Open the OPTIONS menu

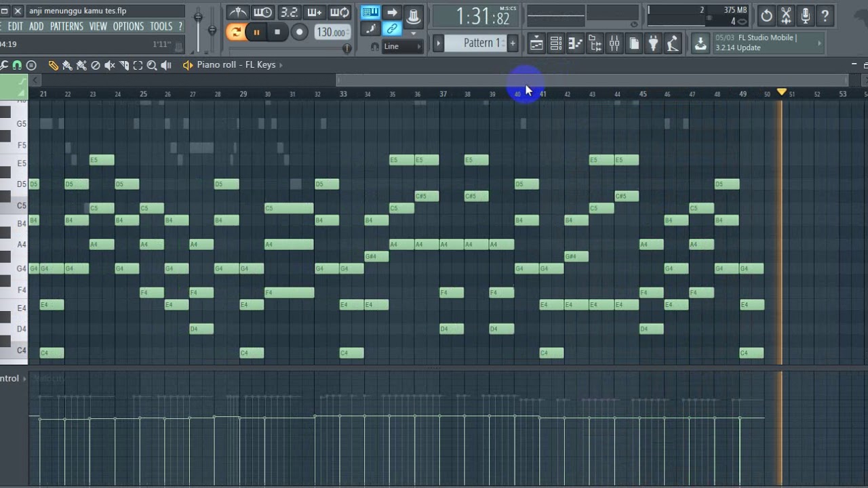(x=128, y=26)
